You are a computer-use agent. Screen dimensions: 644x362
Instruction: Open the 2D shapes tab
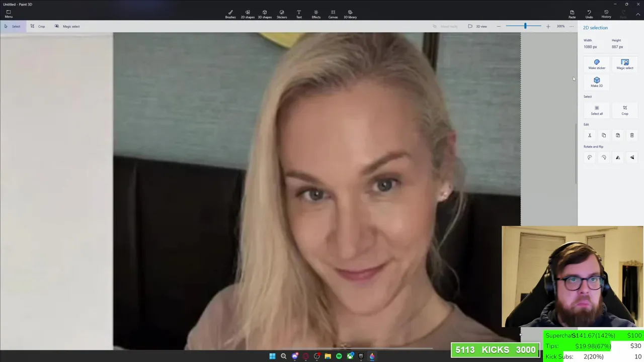tap(248, 14)
